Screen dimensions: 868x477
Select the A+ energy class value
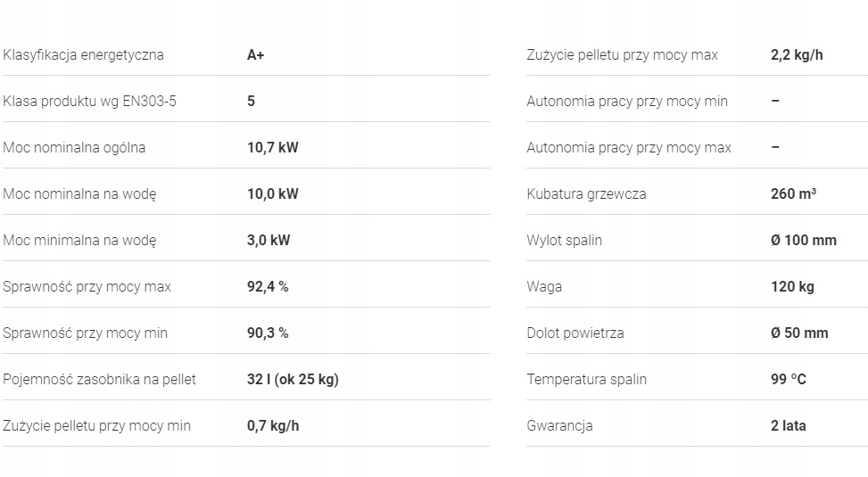[256, 55]
